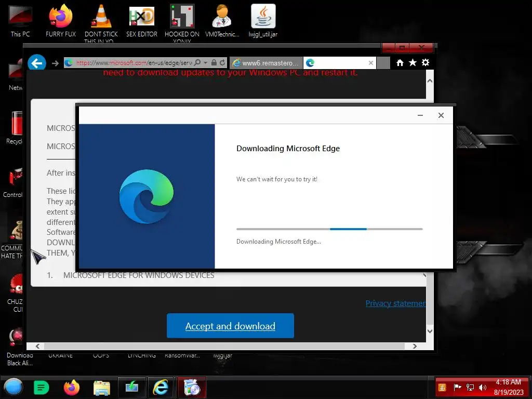The width and height of the screenshot is (532, 399).
Task: Click the Edge download progress bar
Action: coord(329,229)
